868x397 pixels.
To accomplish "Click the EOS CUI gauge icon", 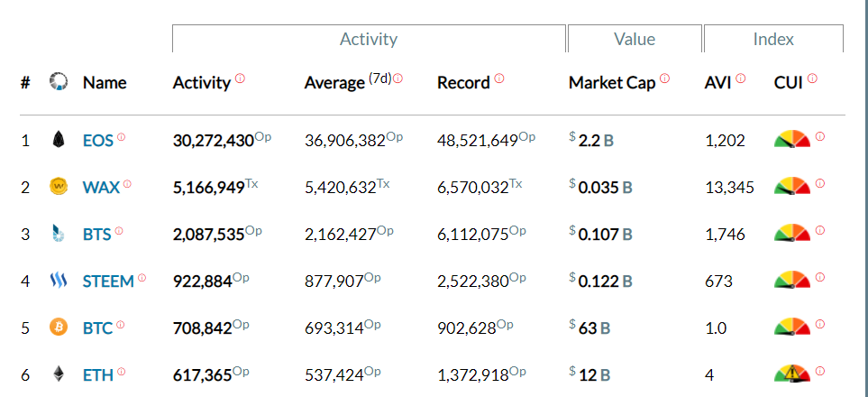I will pyautogui.click(x=791, y=140).
